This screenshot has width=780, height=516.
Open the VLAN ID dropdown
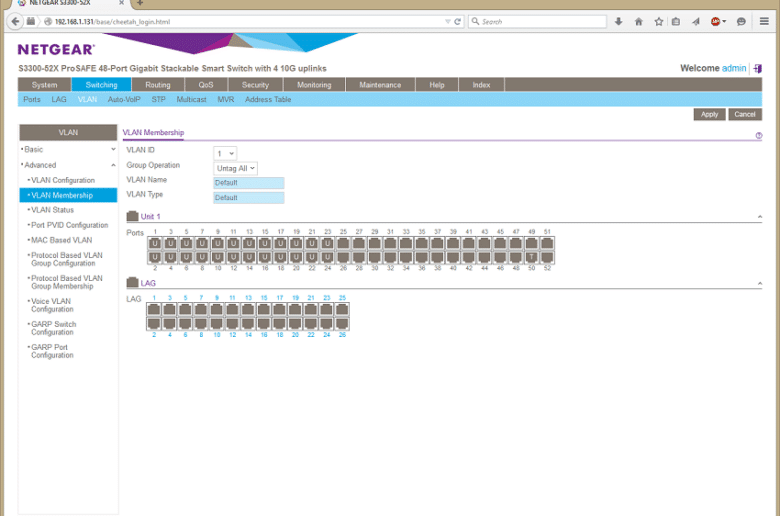tap(225, 153)
